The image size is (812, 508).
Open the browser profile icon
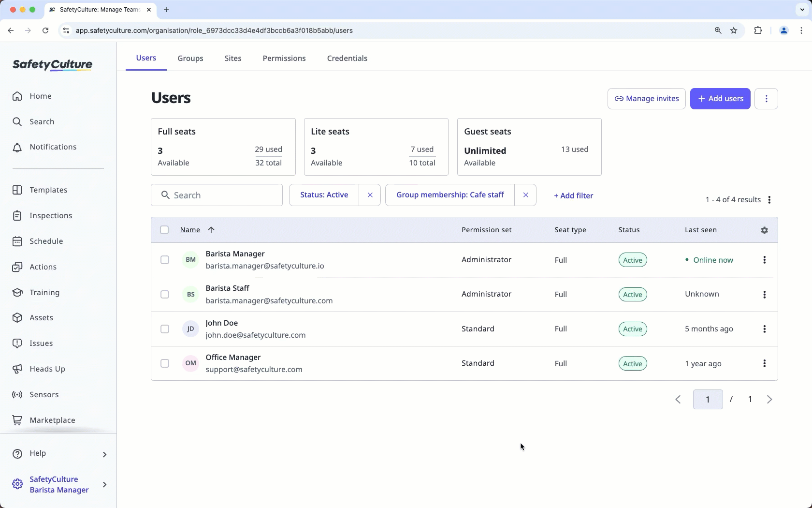[783, 30]
